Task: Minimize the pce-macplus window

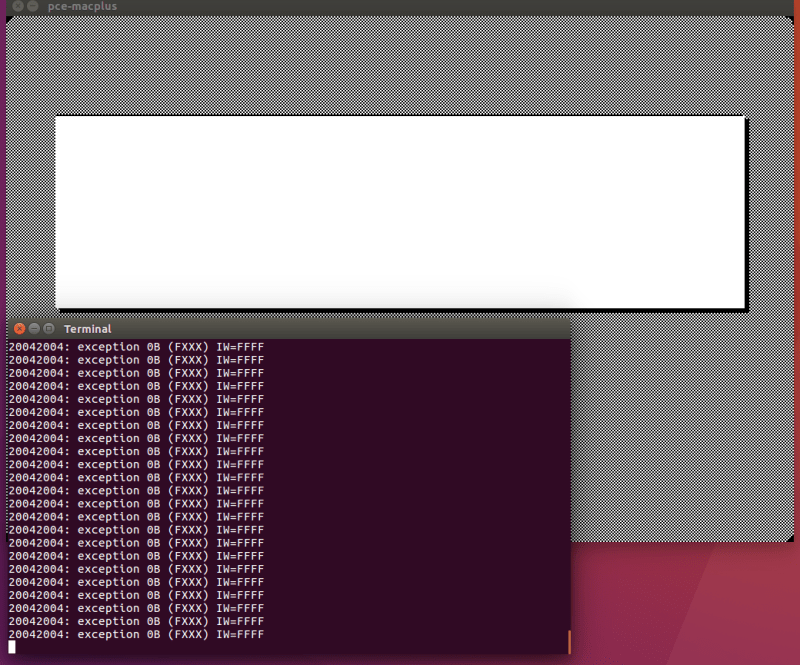Action: pos(33,6)
